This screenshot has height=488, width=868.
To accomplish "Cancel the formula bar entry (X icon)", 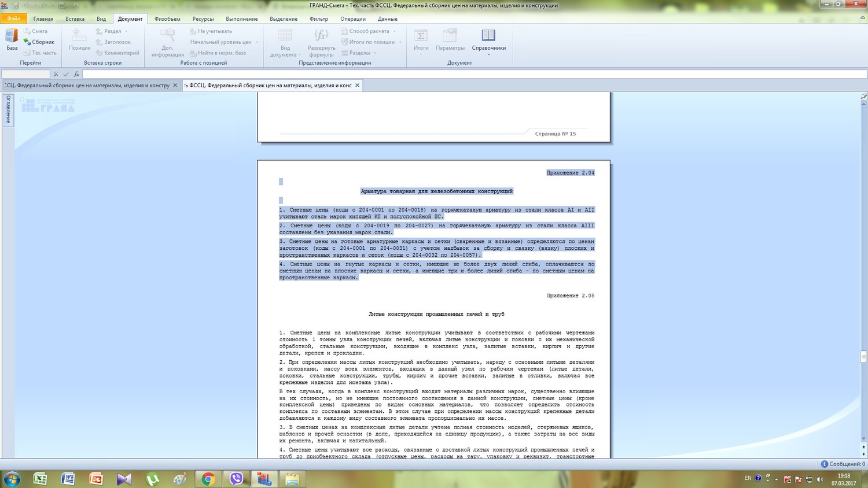I will [x=56, y=74].
